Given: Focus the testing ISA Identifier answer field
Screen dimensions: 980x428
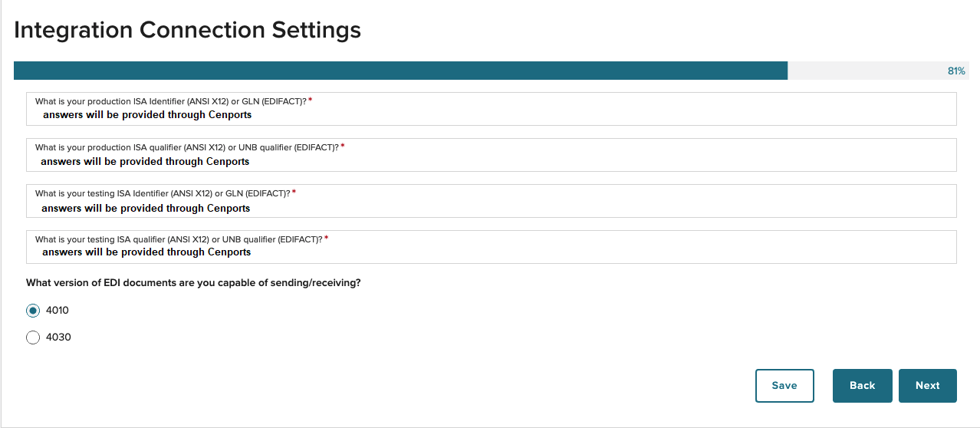Looking at the screenshot, I should (x=492, y=201).
